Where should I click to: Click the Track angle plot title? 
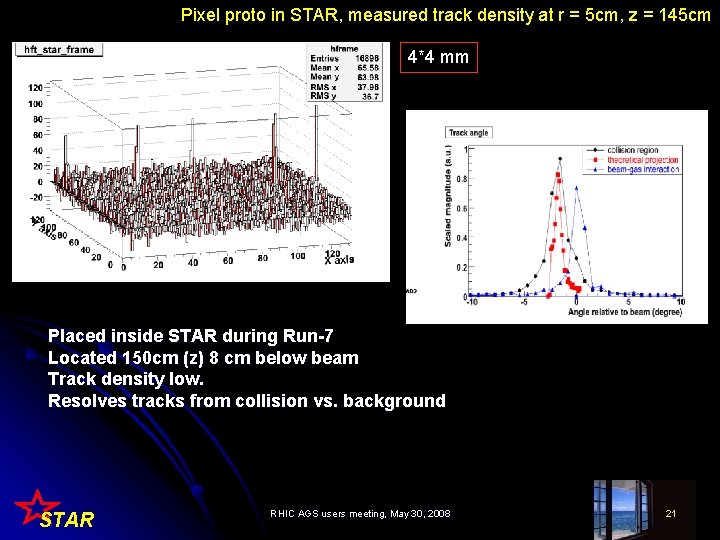[x=468, y=133]
